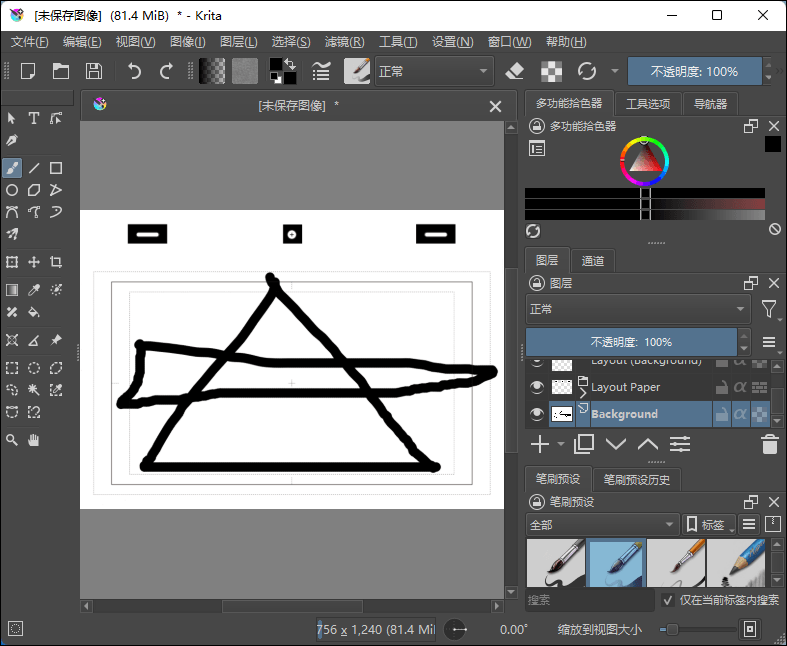Switch to the Channels tab
The width and height of the screenshot is (787, 646).
(x=593, y=261)
